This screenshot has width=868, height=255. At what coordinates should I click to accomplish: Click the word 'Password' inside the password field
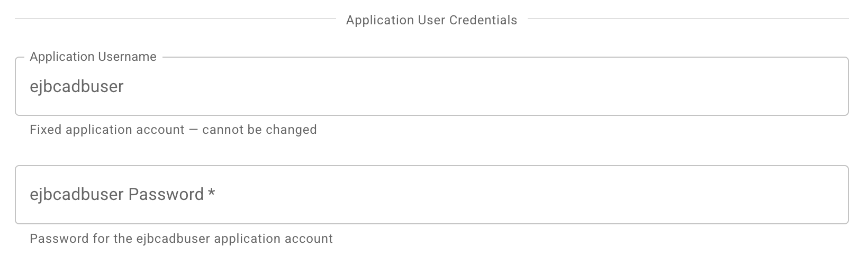point(166,195)
